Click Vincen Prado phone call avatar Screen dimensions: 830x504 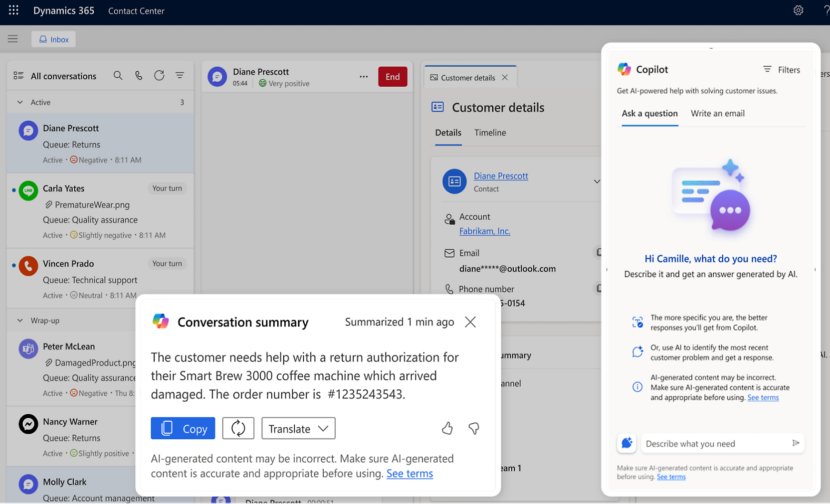(x=28, y=266)
